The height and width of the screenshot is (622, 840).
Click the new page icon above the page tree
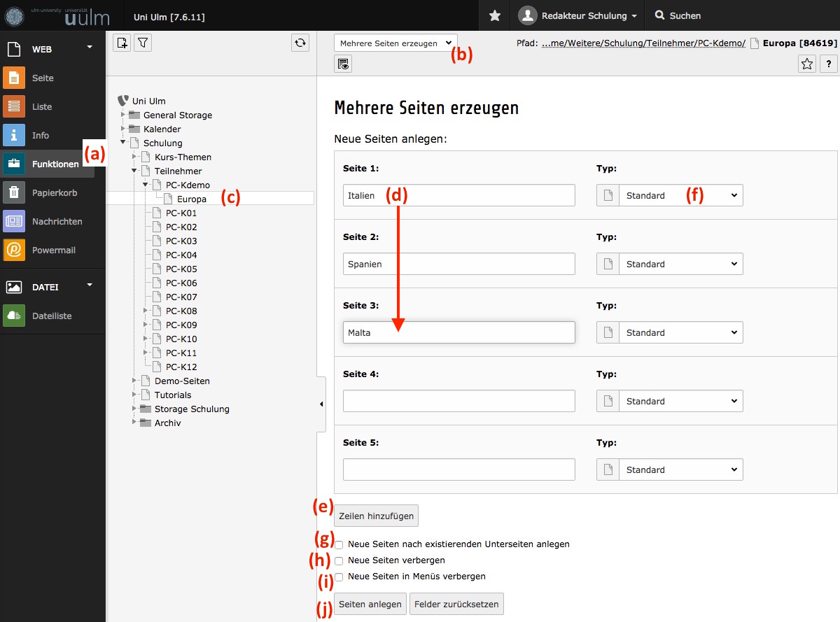click(x=122, y=43)
